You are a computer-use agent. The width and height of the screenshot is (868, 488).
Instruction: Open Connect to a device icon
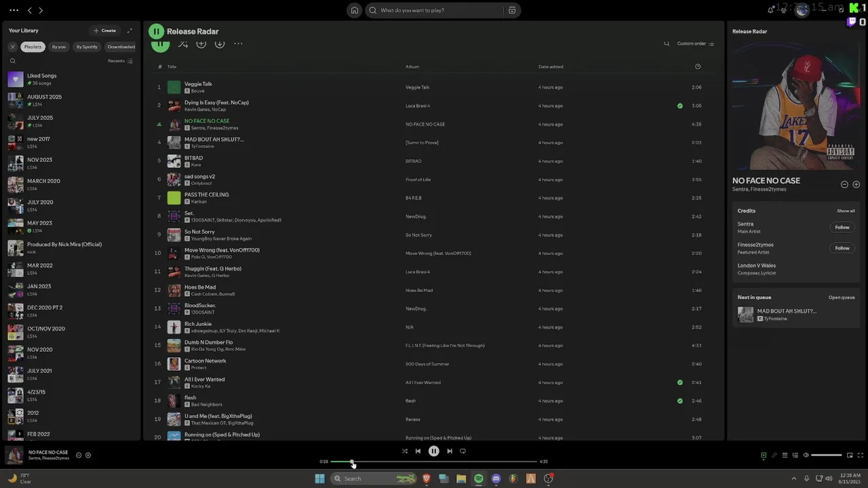pyautogui.click(x=795, y=455)
